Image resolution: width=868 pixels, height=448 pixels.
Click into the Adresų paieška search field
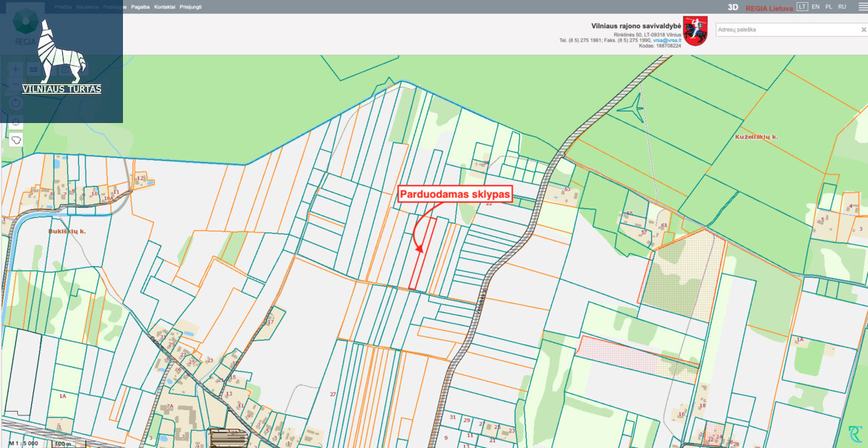click(785, 30)
